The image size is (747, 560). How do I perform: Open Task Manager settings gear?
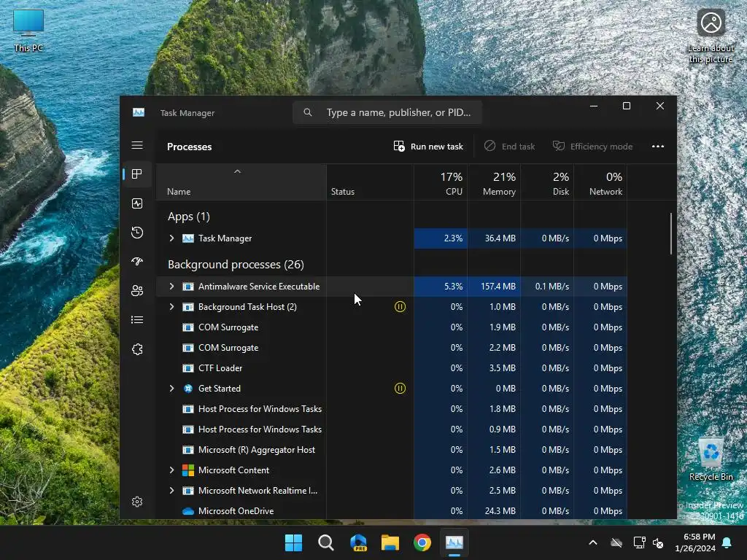(137, 502)
